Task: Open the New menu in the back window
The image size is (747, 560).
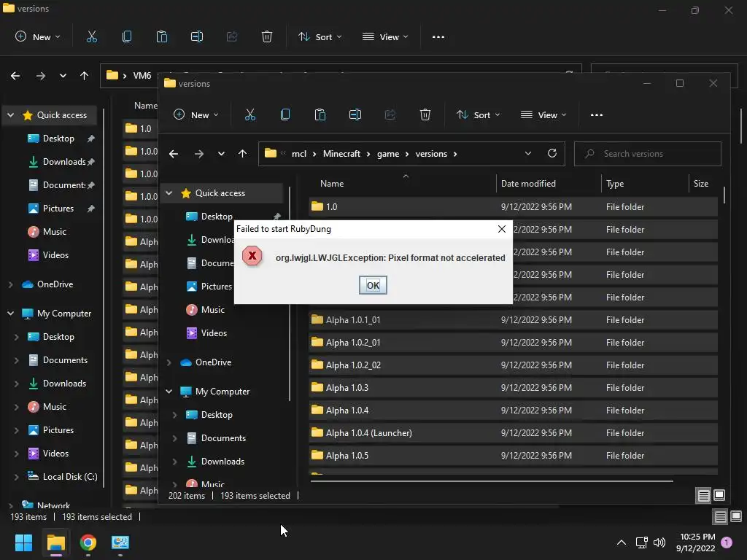Action: (38, 36)
